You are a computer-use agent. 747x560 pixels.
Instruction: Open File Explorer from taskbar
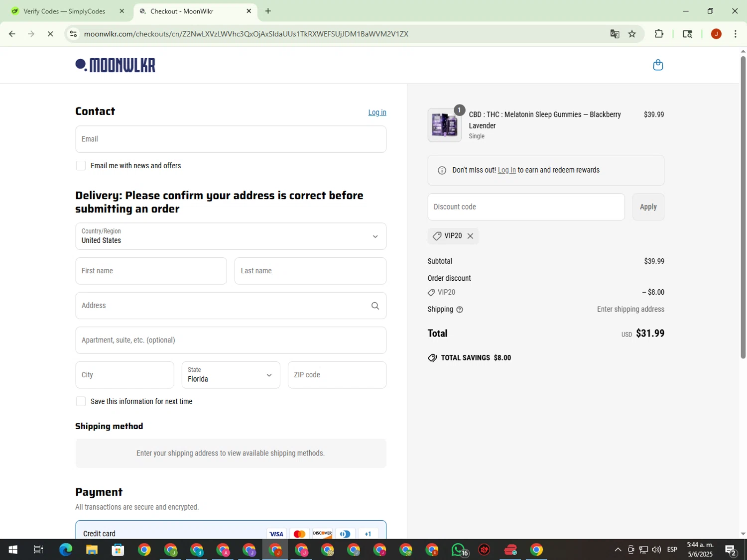92,550
